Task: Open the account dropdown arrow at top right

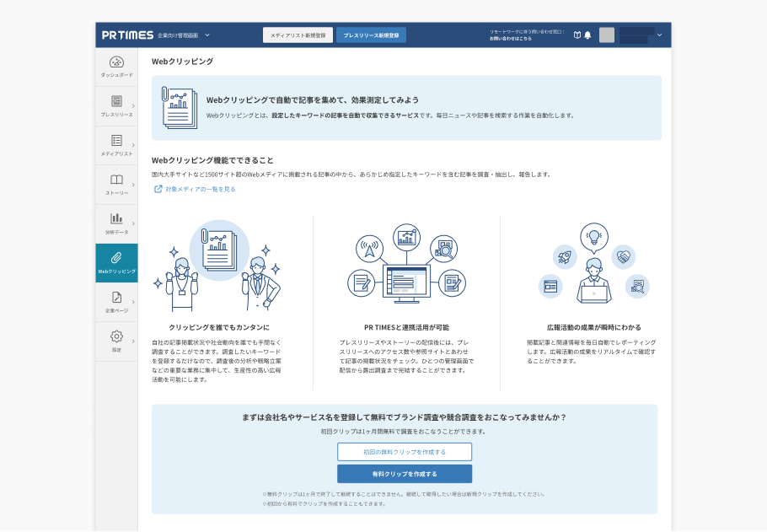Action: tap(659, 35)
